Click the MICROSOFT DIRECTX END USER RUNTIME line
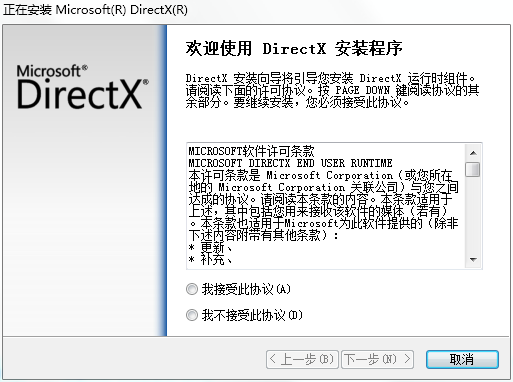Viewport: 513px width, 382px height. click(290, 163)
